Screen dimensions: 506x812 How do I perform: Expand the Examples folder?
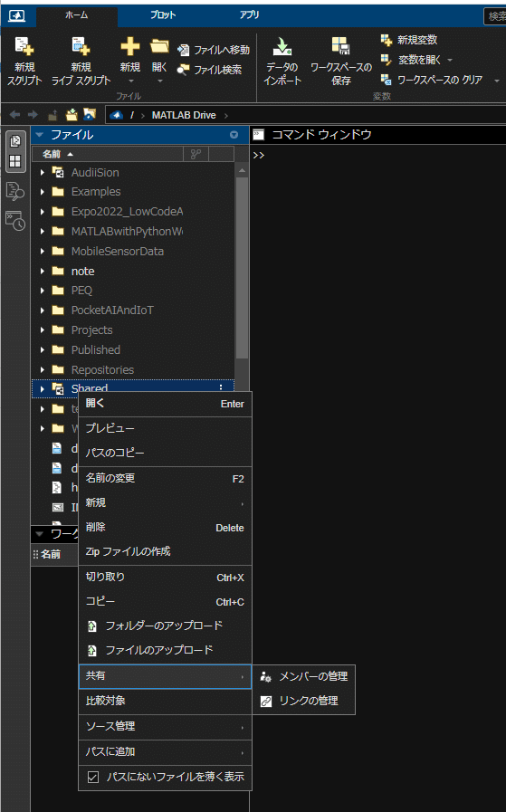(x=43, y=192)
